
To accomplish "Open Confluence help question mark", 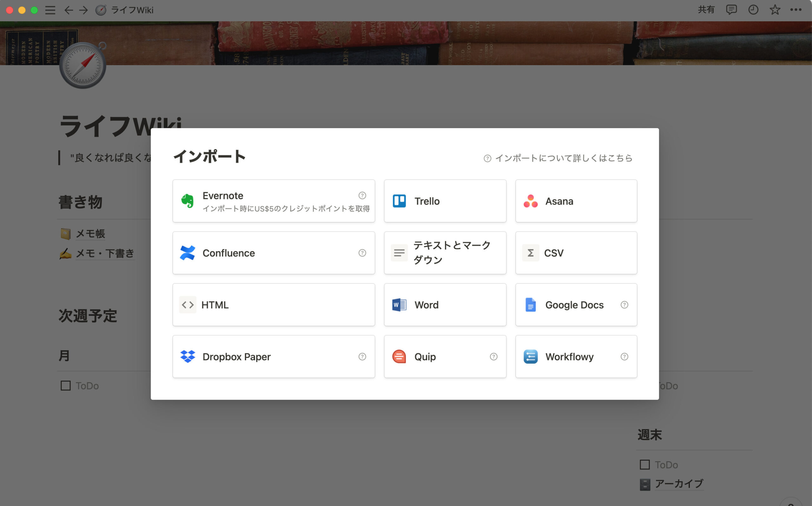I will coord(362,253).
